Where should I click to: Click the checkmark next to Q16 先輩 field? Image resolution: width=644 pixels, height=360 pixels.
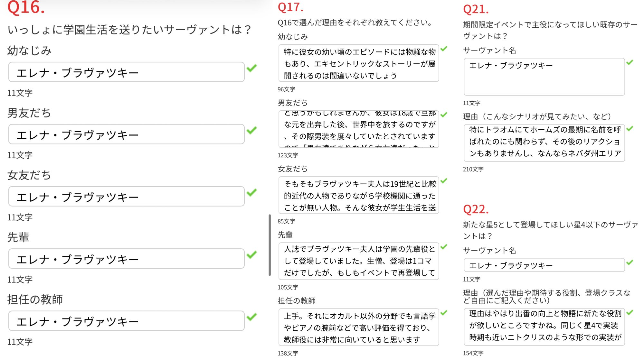click(x=251, y=254)
